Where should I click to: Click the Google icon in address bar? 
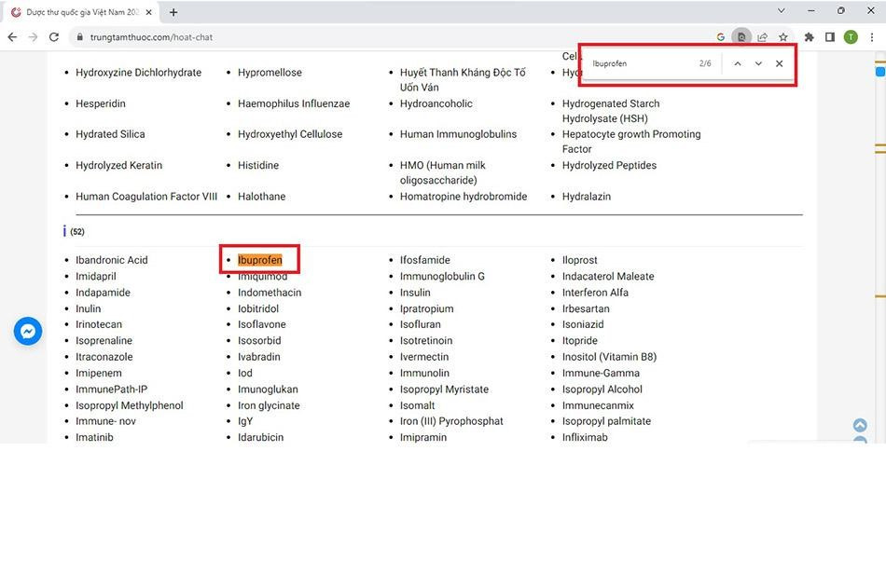(721, 37)
